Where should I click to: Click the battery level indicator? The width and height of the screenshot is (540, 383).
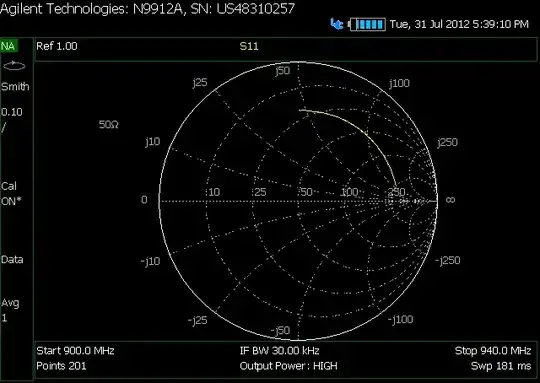click(367, 24)
